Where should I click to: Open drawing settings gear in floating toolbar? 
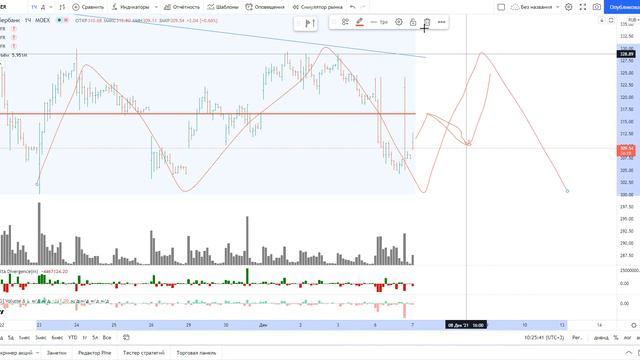tap(399, 22)
